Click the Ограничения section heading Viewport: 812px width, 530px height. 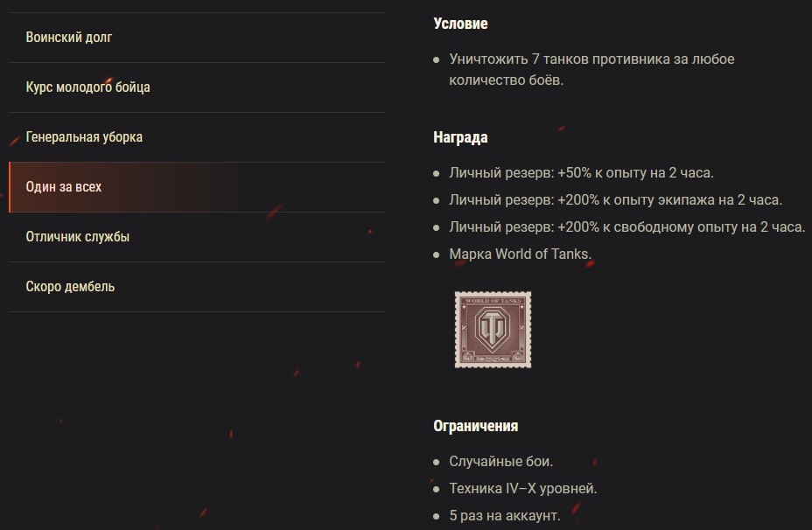click(475, 426)
